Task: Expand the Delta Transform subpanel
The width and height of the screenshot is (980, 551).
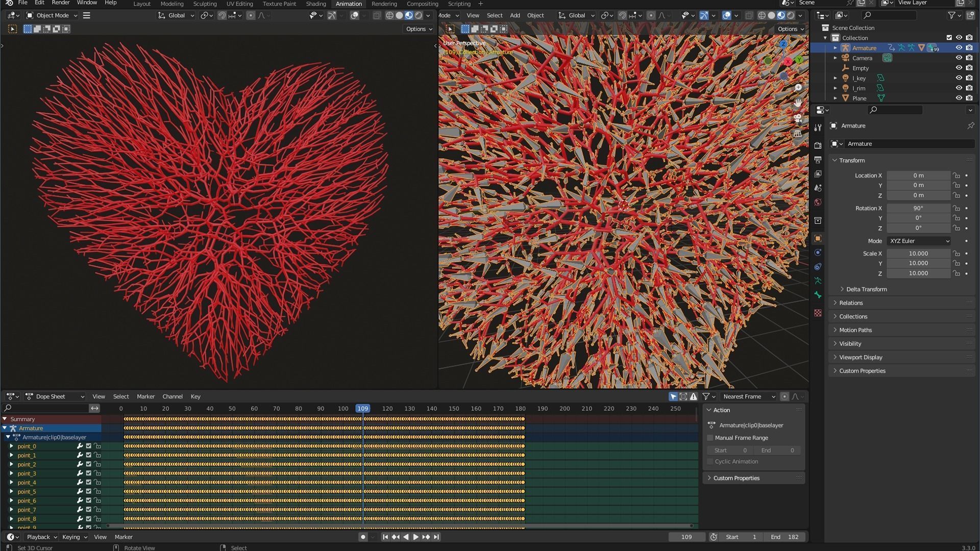Action: pos(866,289)
